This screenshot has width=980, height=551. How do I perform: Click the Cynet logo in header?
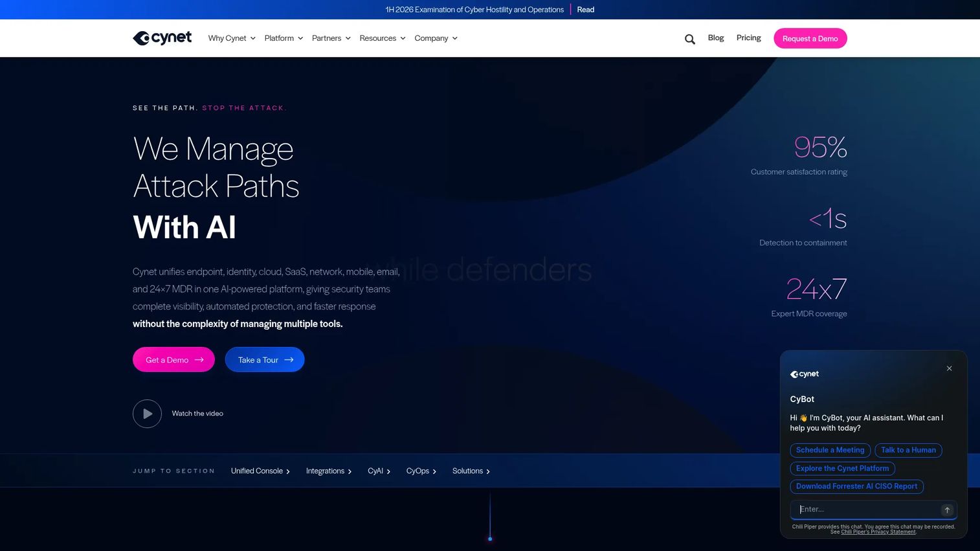click(162, 38)
